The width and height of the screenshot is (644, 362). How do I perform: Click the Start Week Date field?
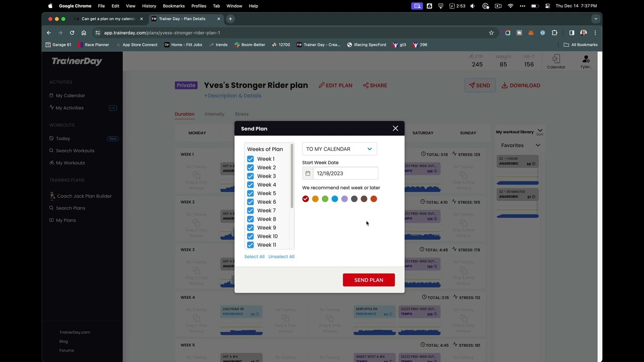(x=345, y=173)
